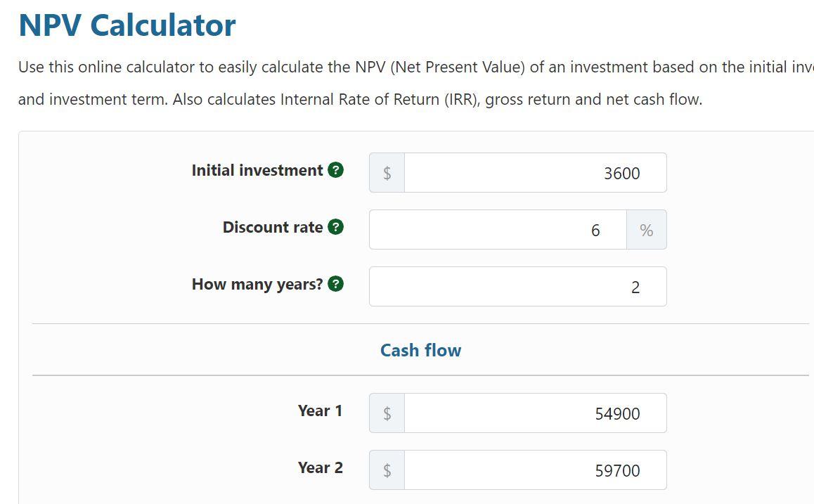Click the Year 1 cash flow field
The width and height of the screenshot is (814, 504).
point(534,413)
